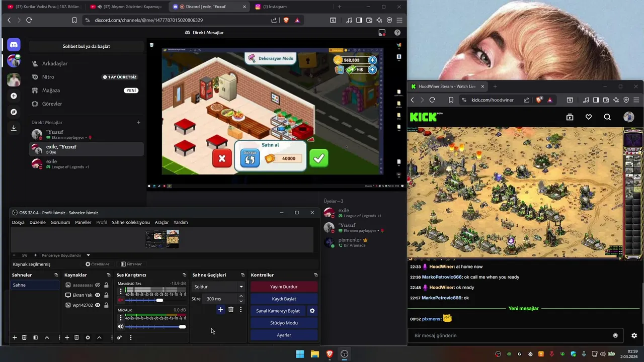644x362 pixels.
Task: Open Discord inbox icon in header
Action: tap(382, 33)
